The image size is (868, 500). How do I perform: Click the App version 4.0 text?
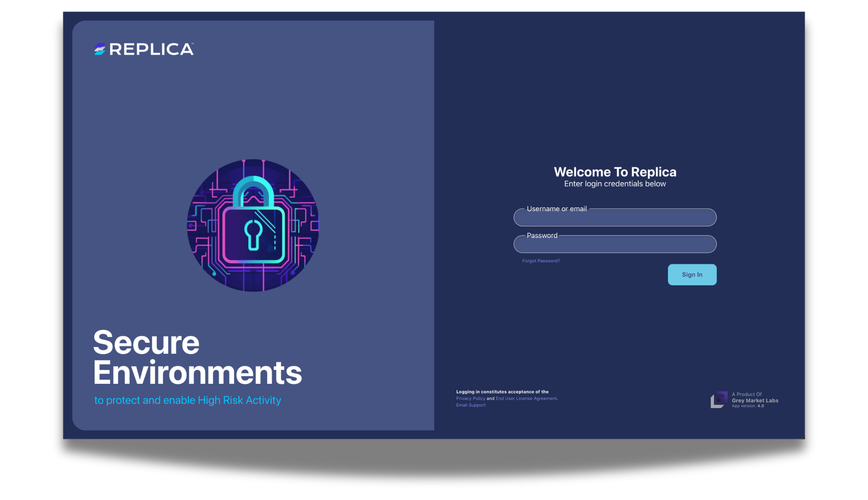(x=747, y=405)
